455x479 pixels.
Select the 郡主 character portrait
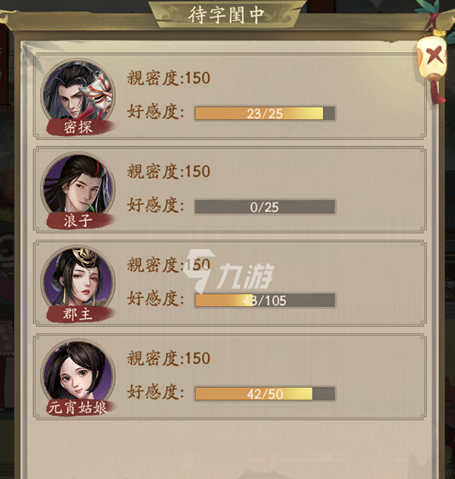78,278
